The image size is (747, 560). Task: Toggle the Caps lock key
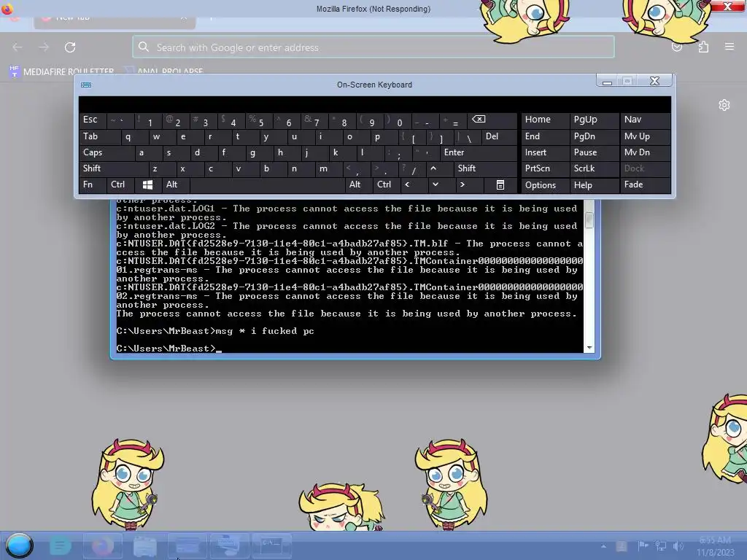106,153
